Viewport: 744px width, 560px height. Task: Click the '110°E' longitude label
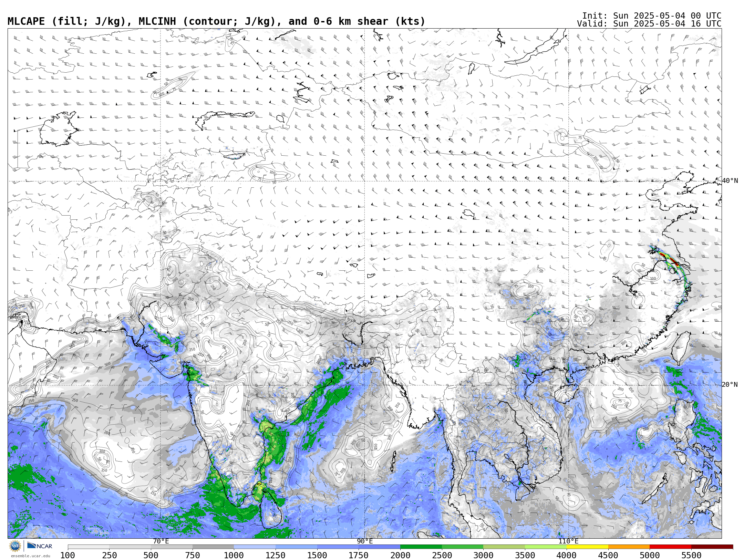tap(568, 541)
